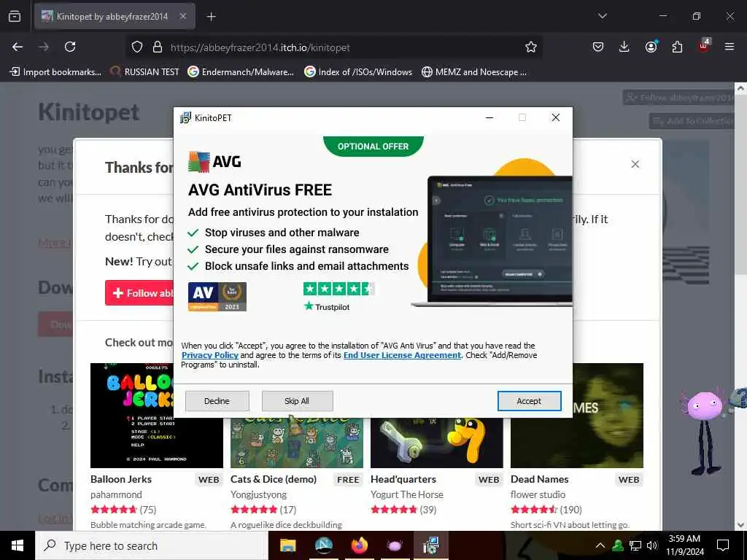Open the extensions puzzle icon
The width and height of the screenshot is (747, 560).
click(x=677, y=47)
